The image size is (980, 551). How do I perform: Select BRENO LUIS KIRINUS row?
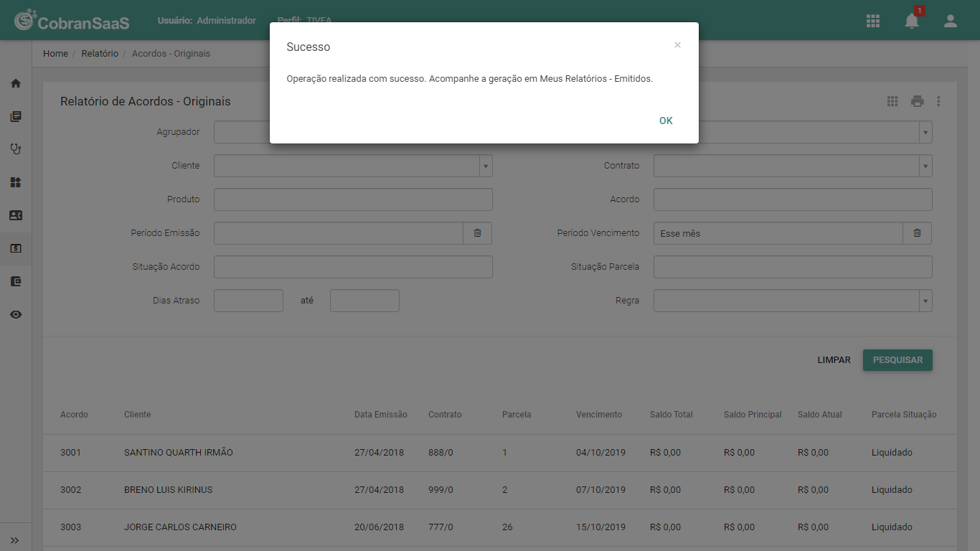click(x=500, y=490)
